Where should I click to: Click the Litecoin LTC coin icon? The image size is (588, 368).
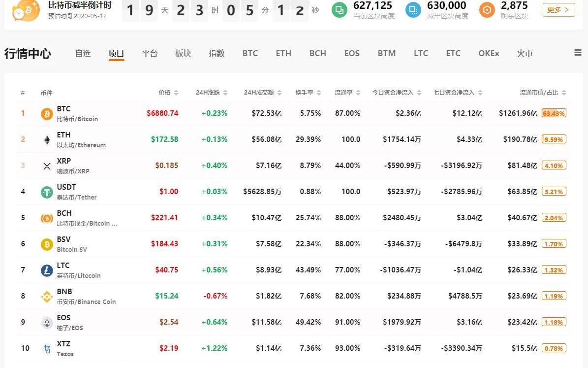click(x=47, y=270)
